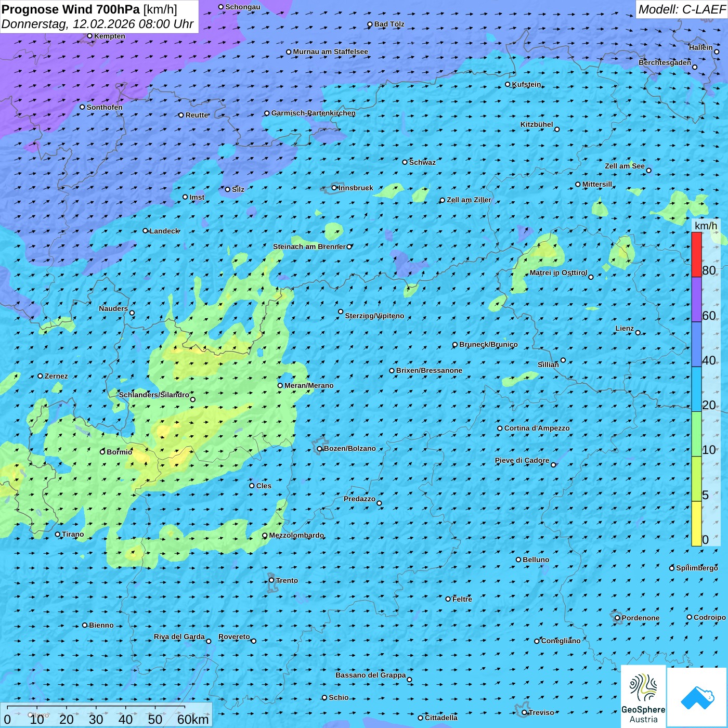Click the Schwaz city marker
728x728 pixels.
pyautogui.click(x=405, y=162)
